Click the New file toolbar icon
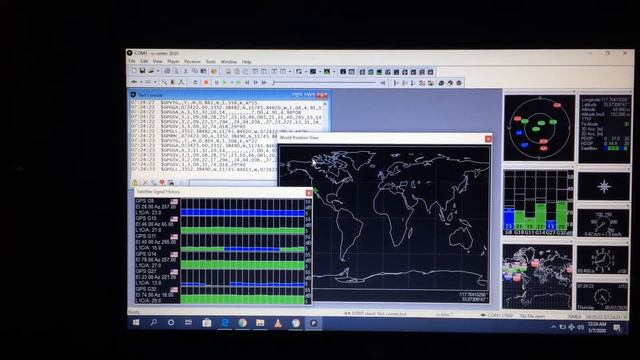Viewport: 640px width, 360px height. coord(134,71)
